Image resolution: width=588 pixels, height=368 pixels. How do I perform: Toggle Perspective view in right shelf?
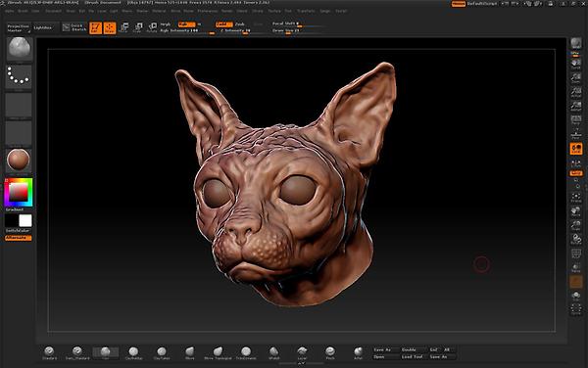tap(575, 119)
